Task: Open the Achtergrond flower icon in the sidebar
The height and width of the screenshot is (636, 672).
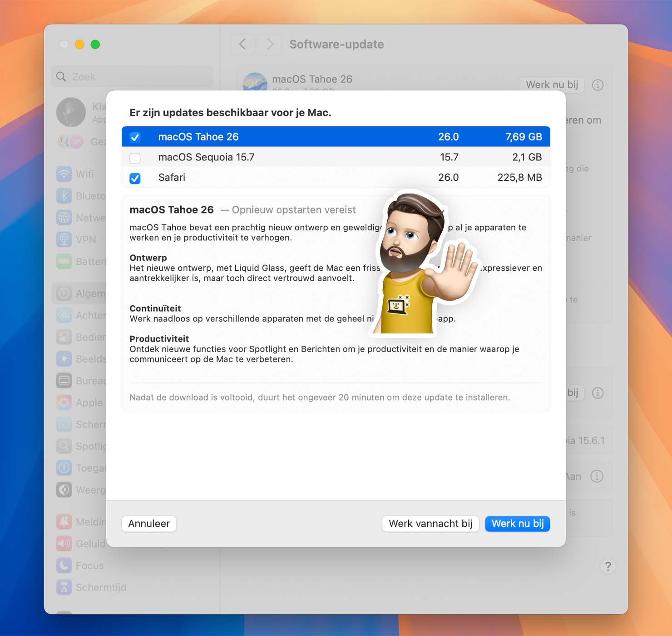Action: 64,315
